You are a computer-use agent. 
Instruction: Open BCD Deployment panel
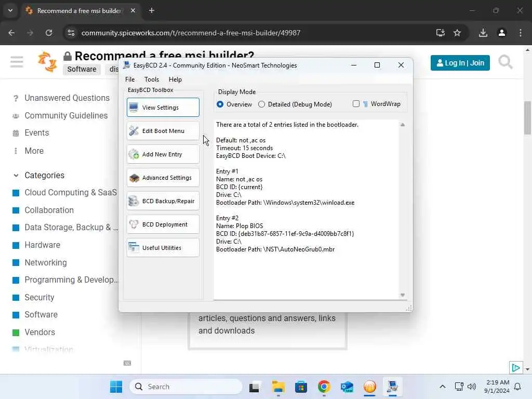click(x=163, y=224)
